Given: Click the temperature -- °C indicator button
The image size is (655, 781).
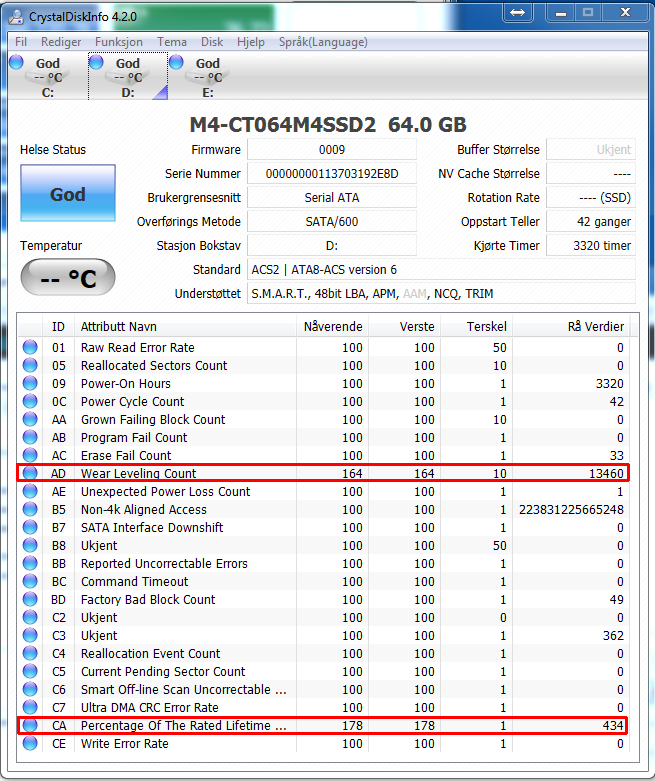Looking at the screenshot, I should (68, 277).
